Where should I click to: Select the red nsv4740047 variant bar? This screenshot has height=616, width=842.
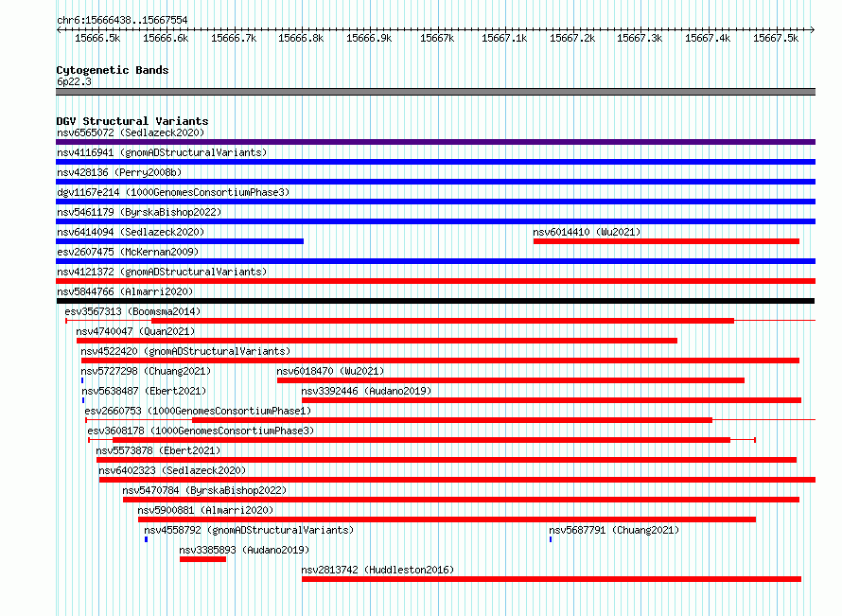pyautogui.click(x=377, y=341)
